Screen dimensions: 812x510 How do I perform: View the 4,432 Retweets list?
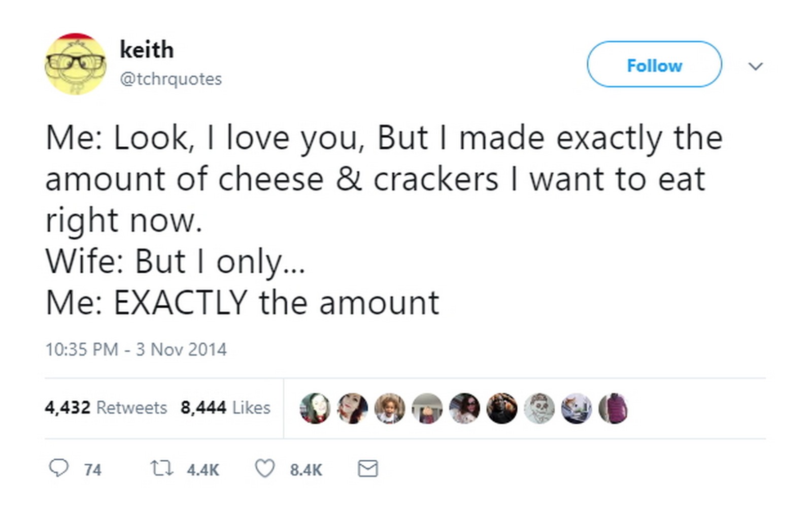(x=106, y=407)
